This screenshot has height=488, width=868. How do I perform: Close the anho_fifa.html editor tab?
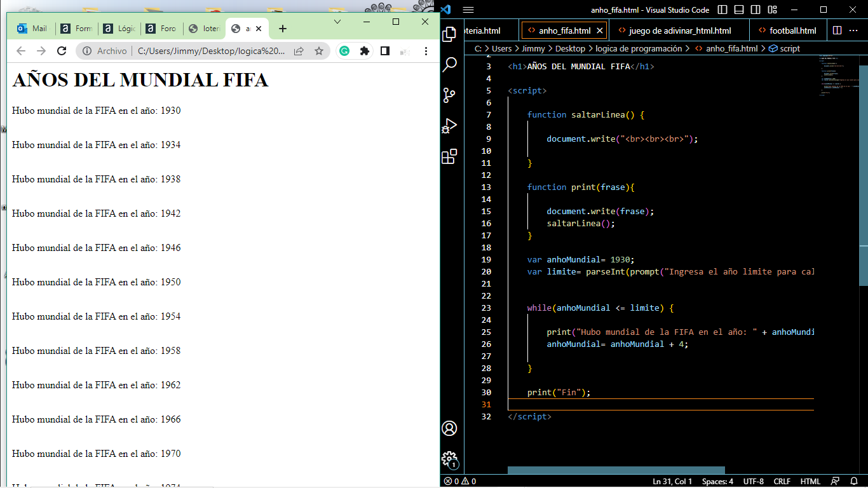600,30
